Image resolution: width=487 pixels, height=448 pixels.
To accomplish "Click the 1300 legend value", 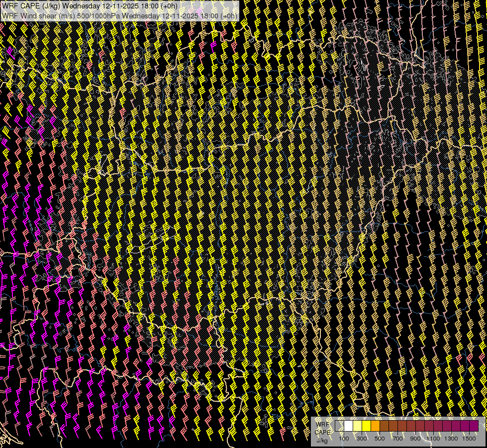I will [451, 439].
